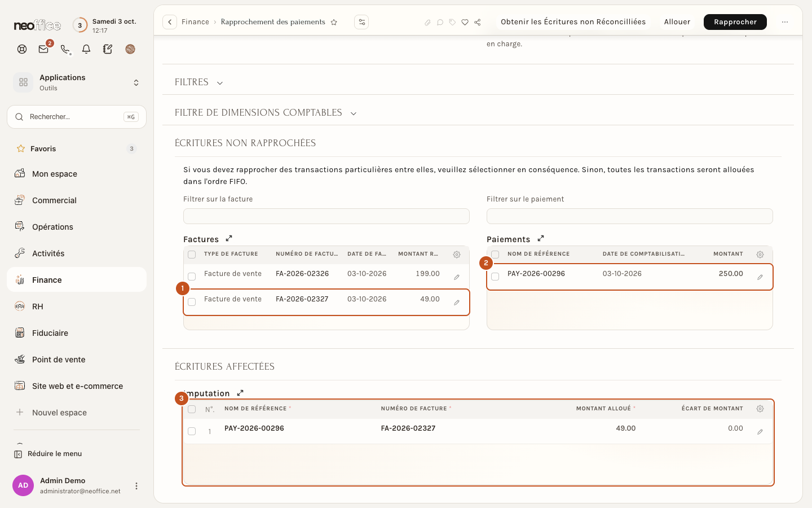Open the phone calls icon
The image size is (812, 508).
point(65,49)
